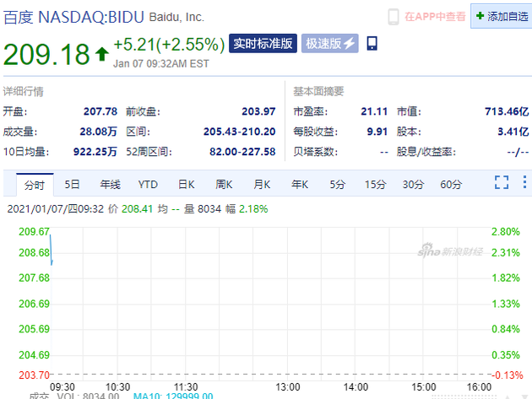Click the 股本 value 3.41亿
Viewport: 532px width, 399px height.
point(513,132)
